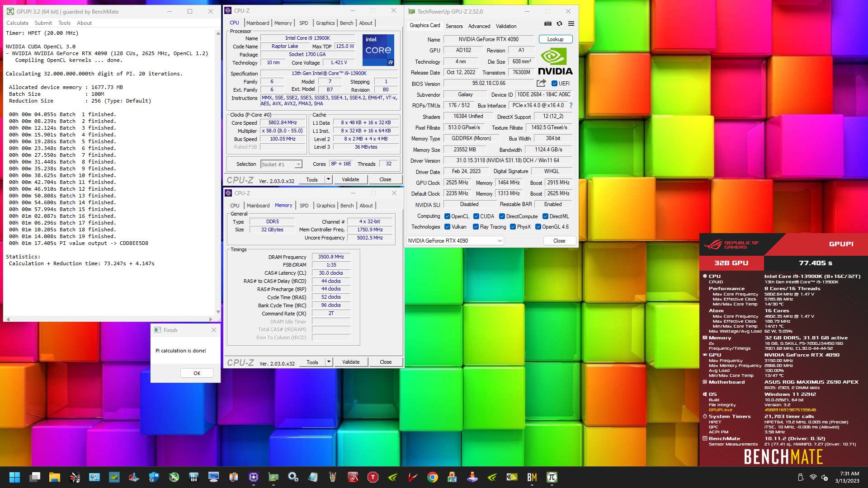868x488 pixels.
Task: Click the CPU Name field Intel Core i9 13900K
Action: (307, 38)
